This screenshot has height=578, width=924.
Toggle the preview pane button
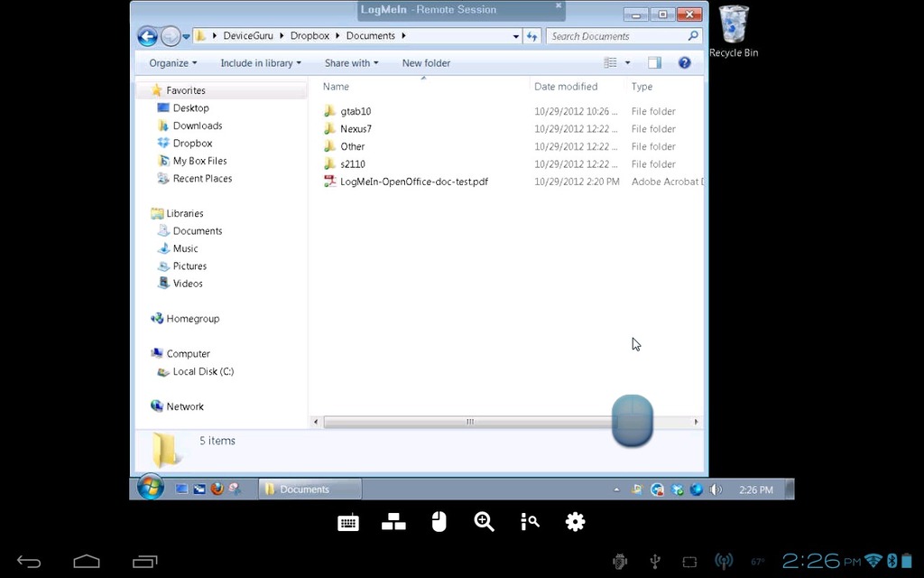[x=655, y=62]
